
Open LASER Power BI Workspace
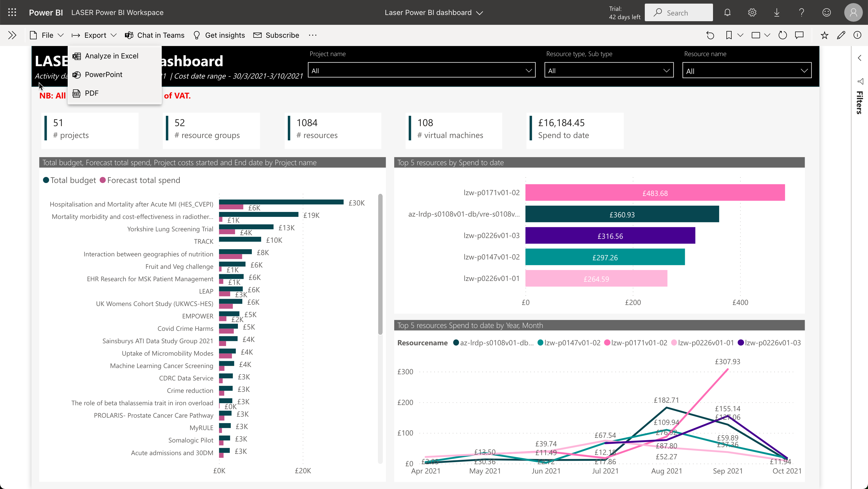(x=117, y=12)
